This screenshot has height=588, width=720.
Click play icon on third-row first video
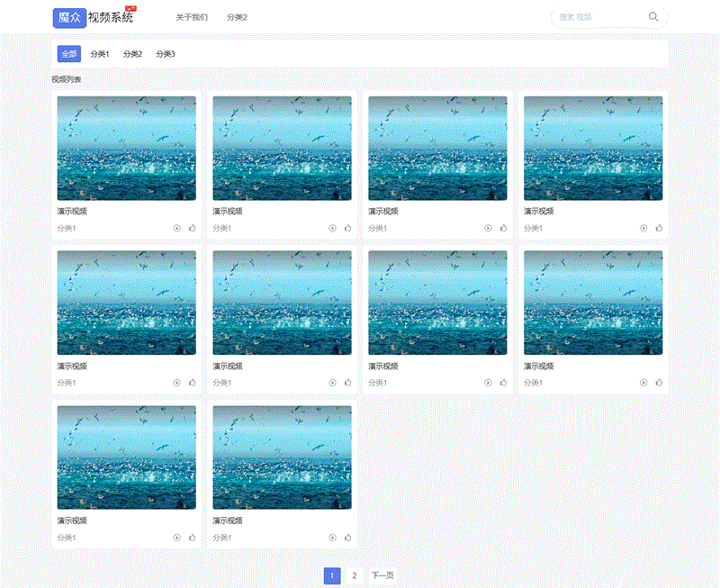point(177,538)
